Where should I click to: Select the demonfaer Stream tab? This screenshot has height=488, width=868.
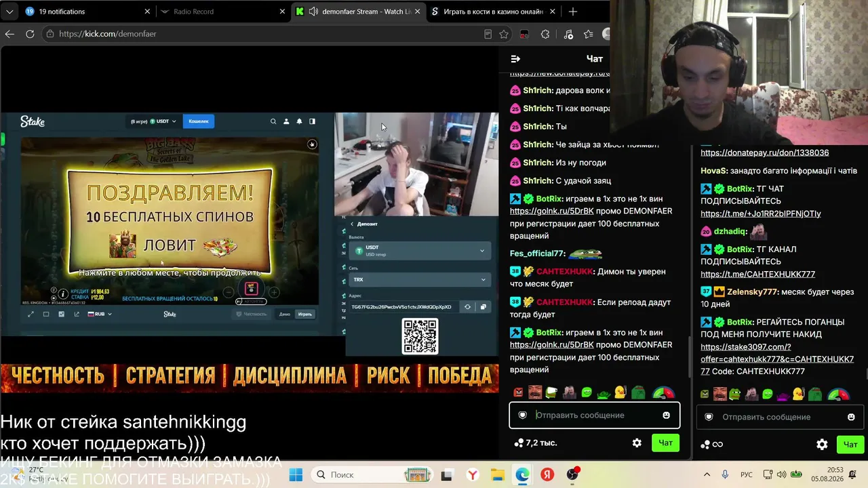pyautogui.click(x=359, y=12)
